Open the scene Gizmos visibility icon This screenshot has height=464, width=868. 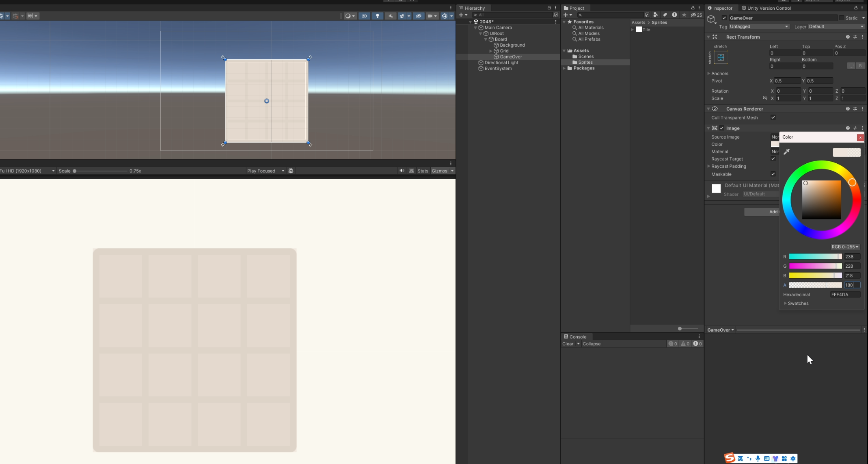(x=445, y=16)
